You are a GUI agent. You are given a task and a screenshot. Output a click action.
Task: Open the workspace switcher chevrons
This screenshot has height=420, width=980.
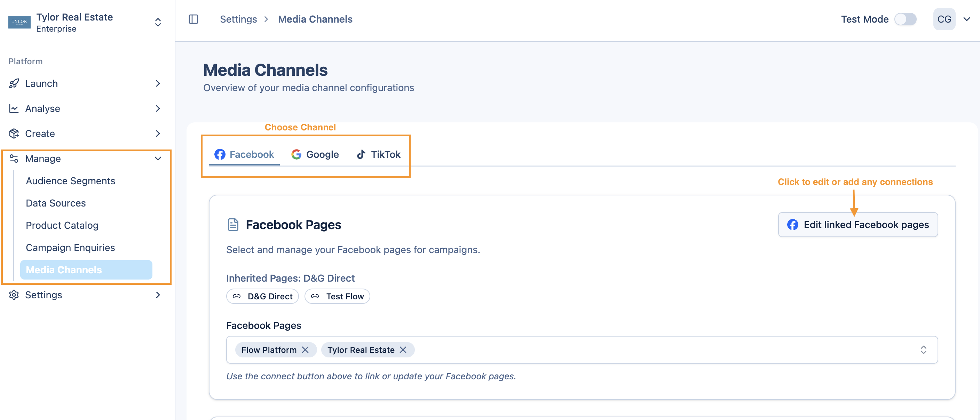(x=158, y=22)
